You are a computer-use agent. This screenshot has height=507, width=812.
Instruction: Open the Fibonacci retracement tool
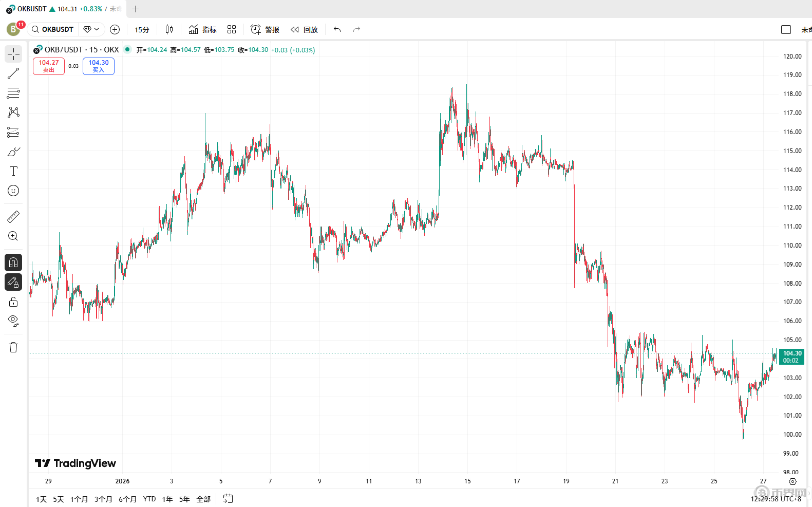[13, 93]
